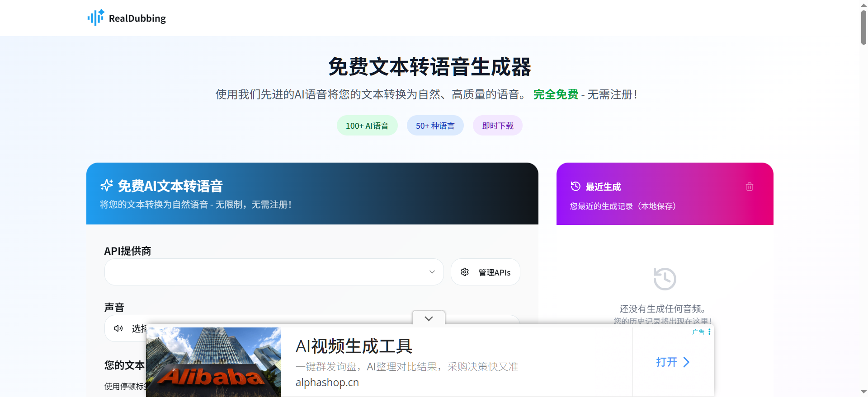Click the large empty-history clock icon
868x397 pixels.
click(665, 279)
